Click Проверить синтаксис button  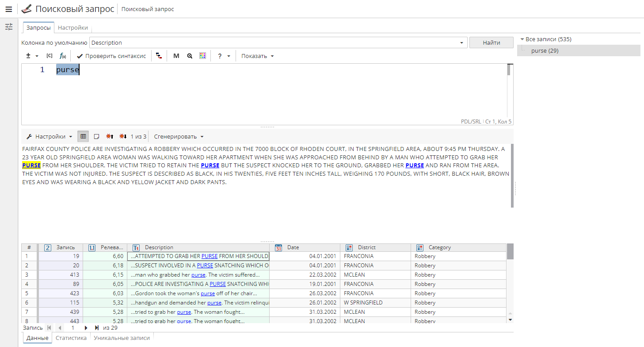click(x=111, y=56)
